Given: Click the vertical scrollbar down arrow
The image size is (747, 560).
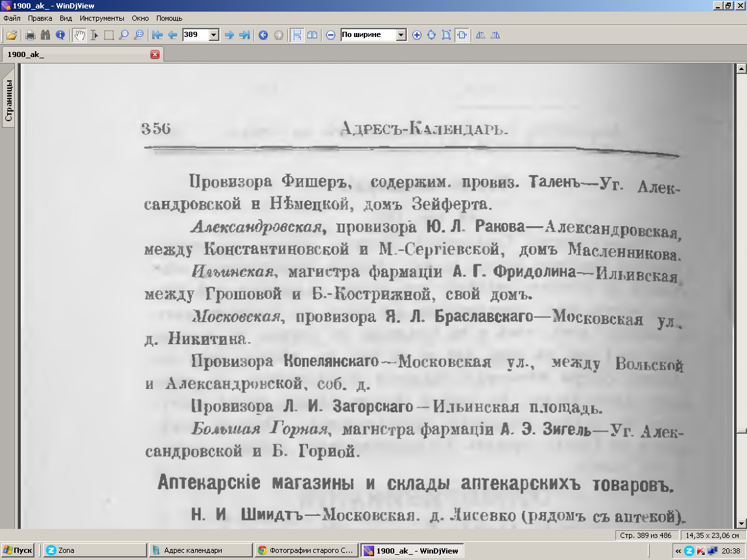Looking at the screenshot, I should click(741, 523).
